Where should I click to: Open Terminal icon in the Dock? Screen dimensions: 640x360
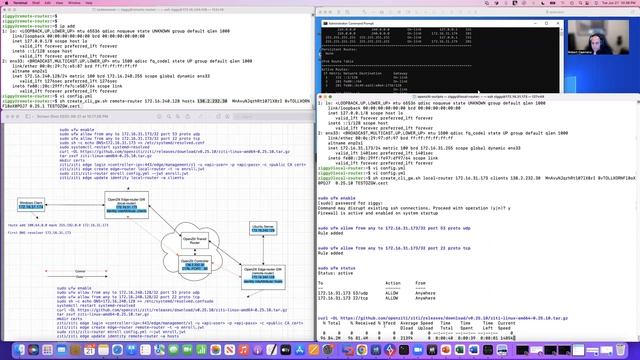(x=404, y=349)
